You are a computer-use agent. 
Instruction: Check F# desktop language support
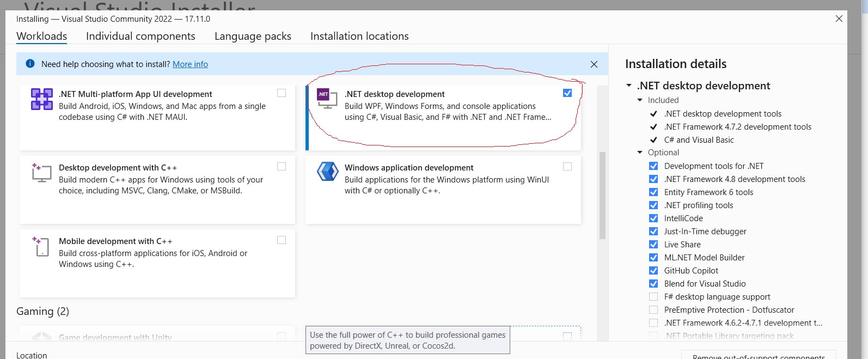coord(653,297)
